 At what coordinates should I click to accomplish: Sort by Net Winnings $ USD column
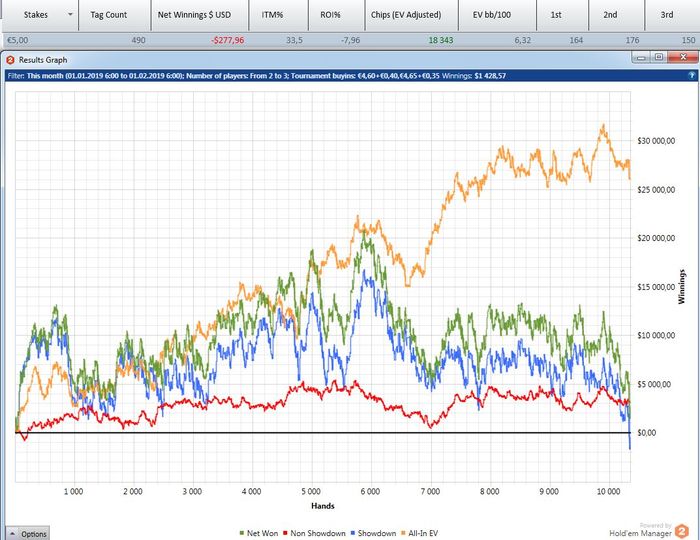(194, 15)
